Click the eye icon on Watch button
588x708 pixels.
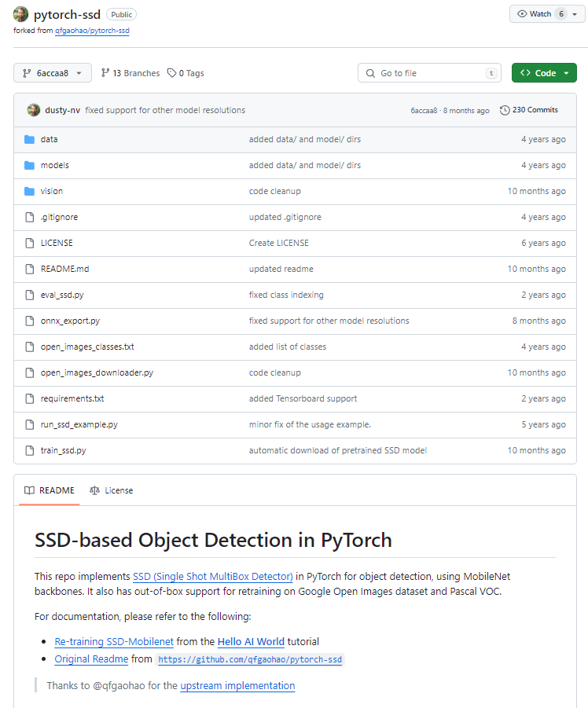pos(522,14)
